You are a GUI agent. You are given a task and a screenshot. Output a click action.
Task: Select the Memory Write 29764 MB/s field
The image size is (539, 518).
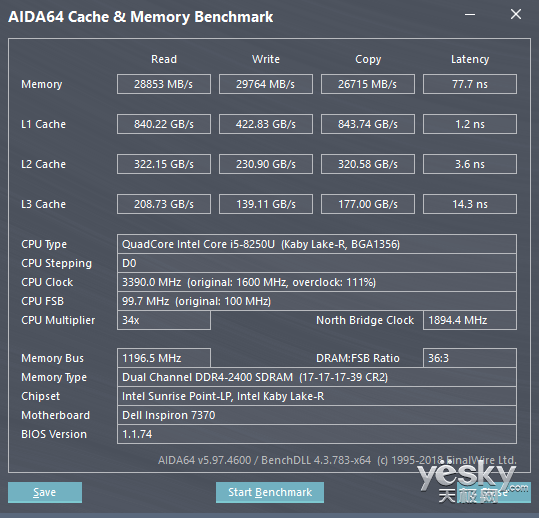[x=266, y=84]
